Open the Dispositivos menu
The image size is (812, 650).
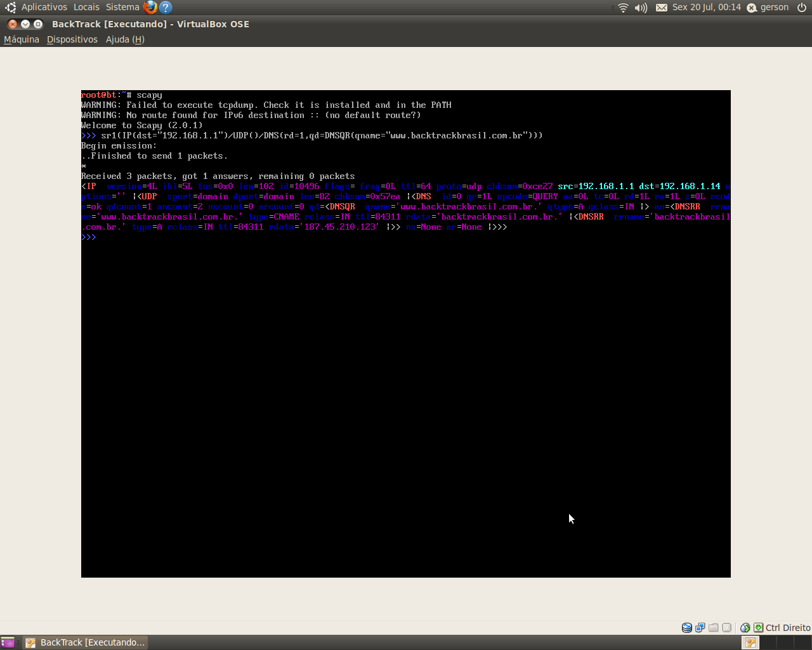[72, 39]
